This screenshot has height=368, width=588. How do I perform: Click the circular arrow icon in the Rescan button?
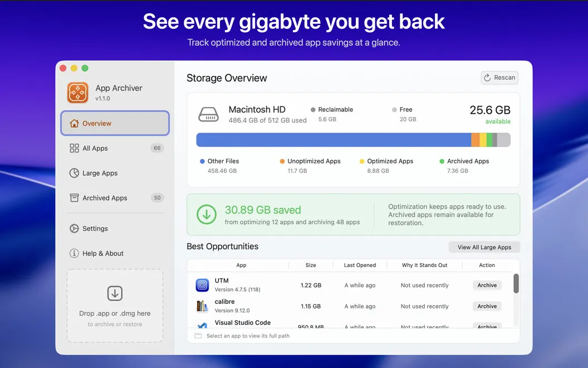point(487,78)
